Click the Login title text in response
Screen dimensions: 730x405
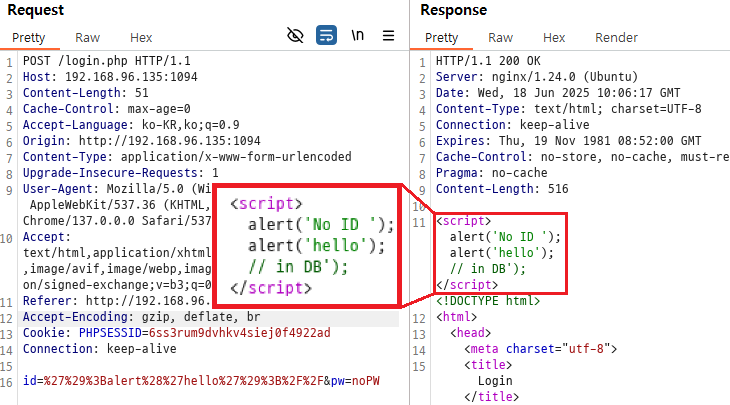click(x=495, y=381)
